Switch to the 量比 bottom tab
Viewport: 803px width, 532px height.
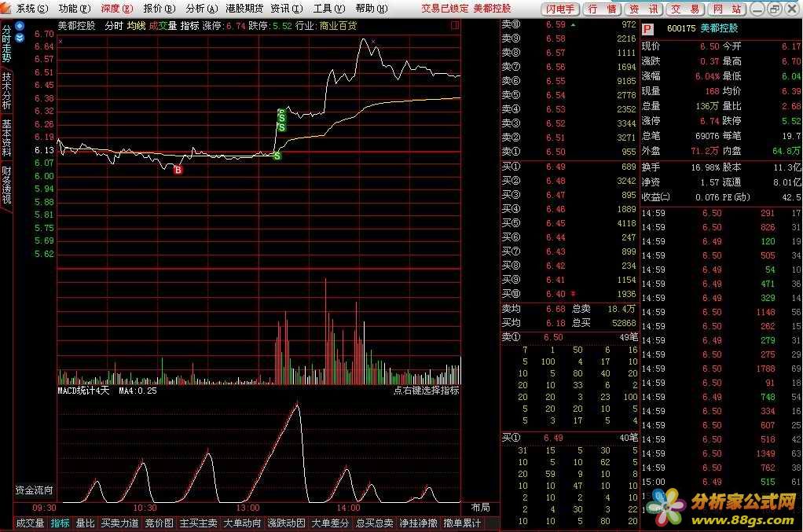[x=86, y=523]
